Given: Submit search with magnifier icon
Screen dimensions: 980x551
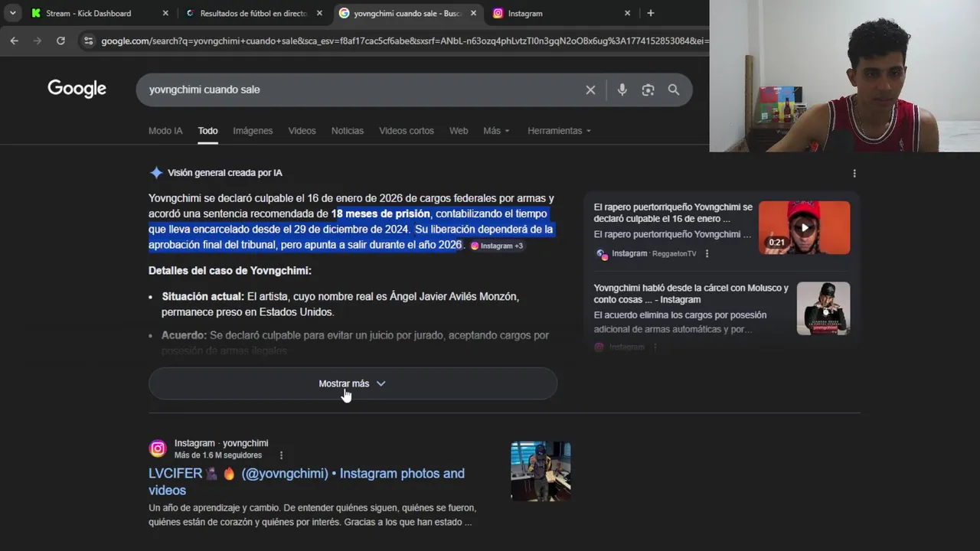Looking at the screenshot, I should click(674, 90).
